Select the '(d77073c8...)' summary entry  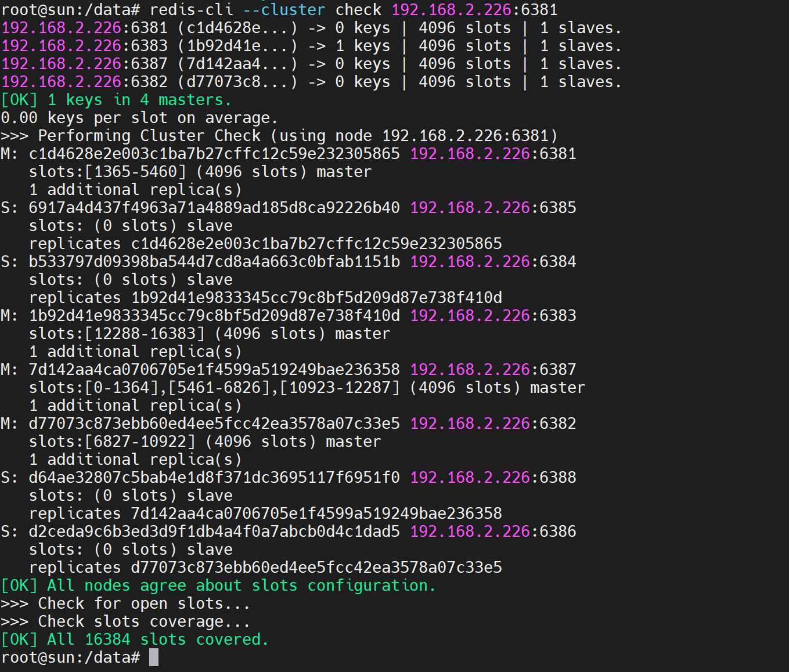237,82
